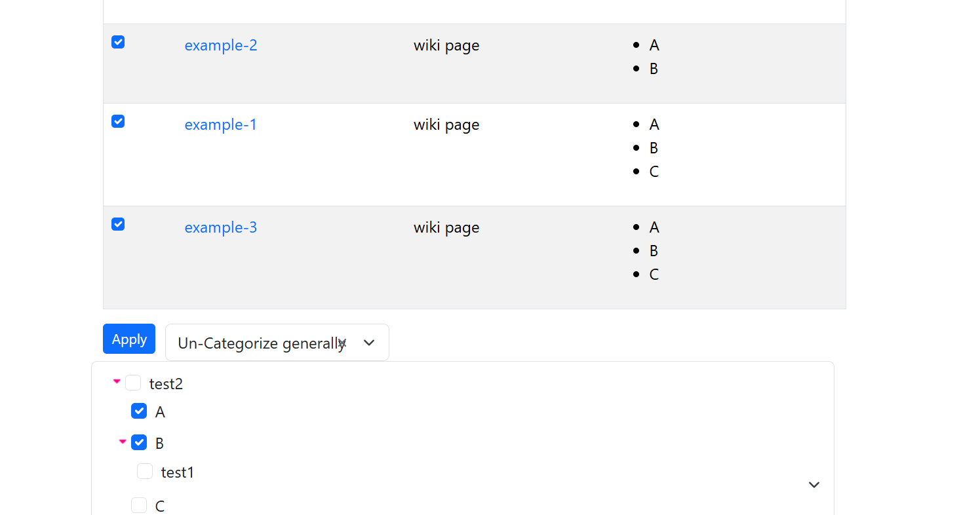The width and height of the screenshot is (980, 515).
Task: Toggle the category tree panel chevron
Action: click(813, 485)
